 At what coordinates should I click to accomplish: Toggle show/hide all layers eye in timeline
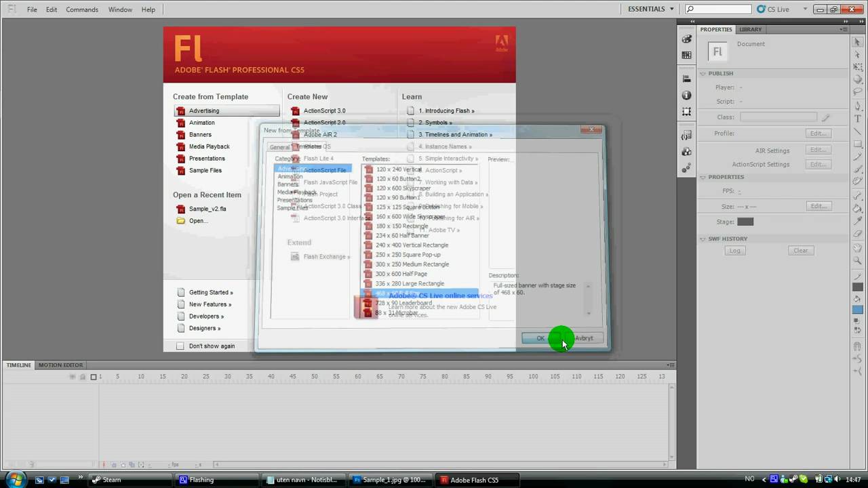coord(73,376)
